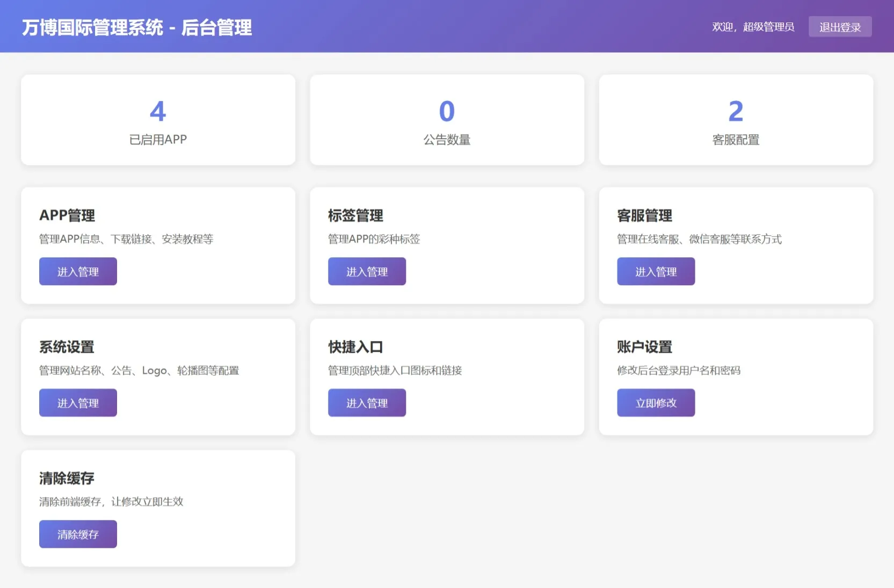Click the 系统设置 card title
The width and height of the screenshot is (894, 588).
(67, 346)
